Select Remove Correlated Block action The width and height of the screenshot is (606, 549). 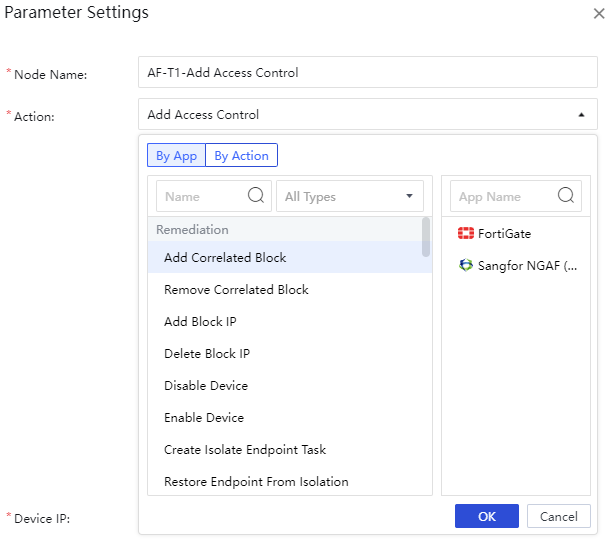point(236,290)
